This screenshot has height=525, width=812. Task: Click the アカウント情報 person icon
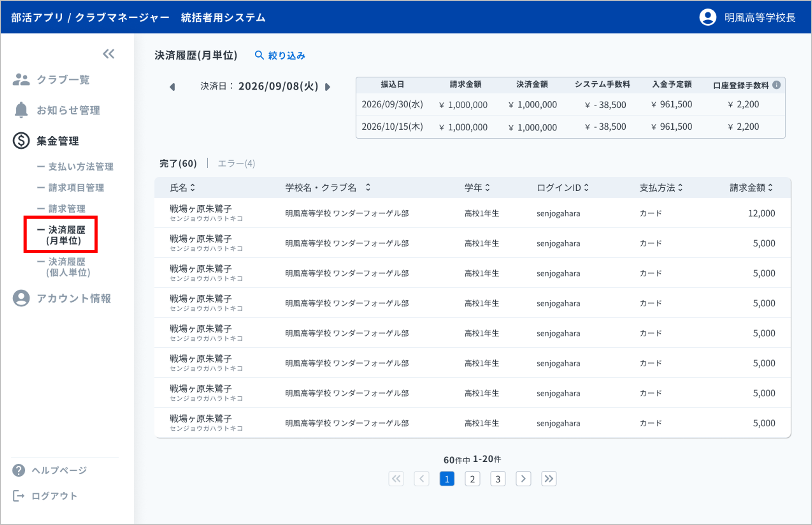click(x=21, y=298)
